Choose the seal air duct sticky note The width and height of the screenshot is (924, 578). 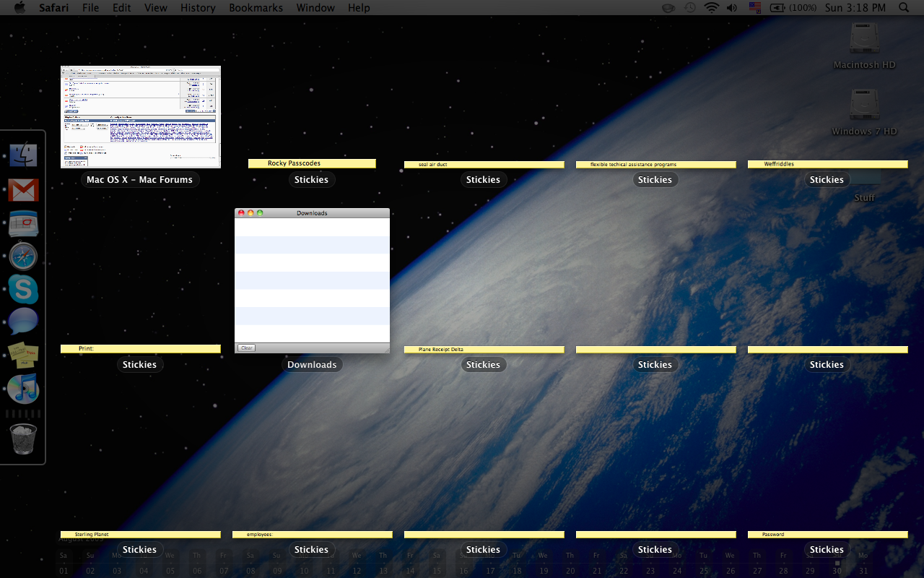pyautogui.click(x=484, y=165)
